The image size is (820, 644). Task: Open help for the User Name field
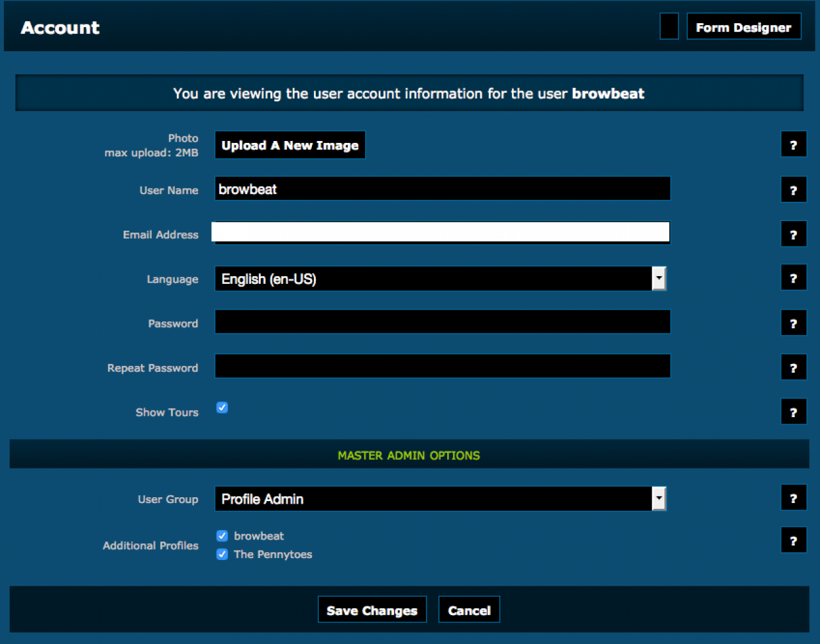click(793, 190)
